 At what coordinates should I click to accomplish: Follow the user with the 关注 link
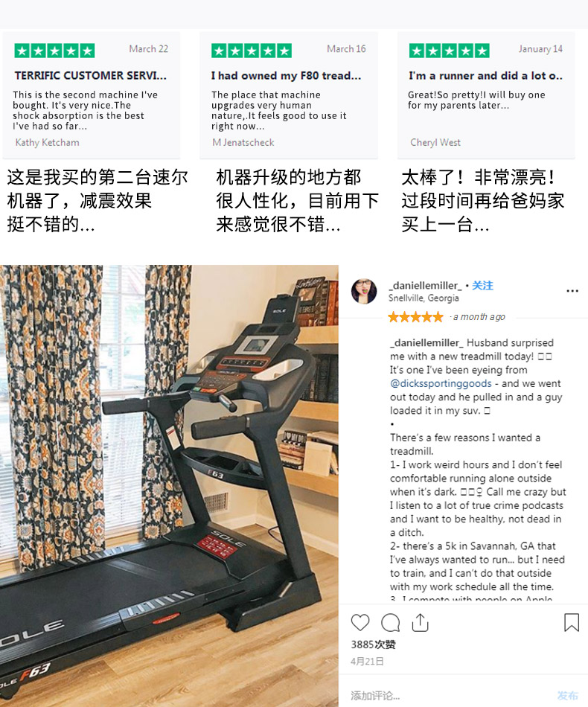click(x=482, y=286)
